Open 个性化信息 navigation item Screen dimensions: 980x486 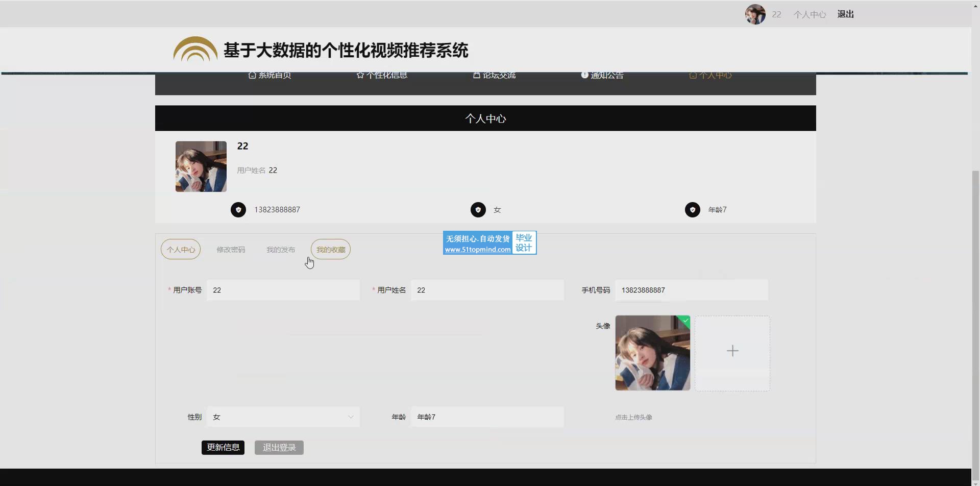pos(382,75)
